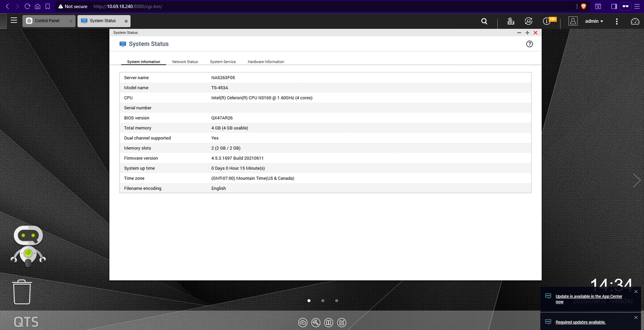Open the three-dot more options menu
Image resolution: width=644 pixels, height=330 pixels.
click(x=617, y=21)
